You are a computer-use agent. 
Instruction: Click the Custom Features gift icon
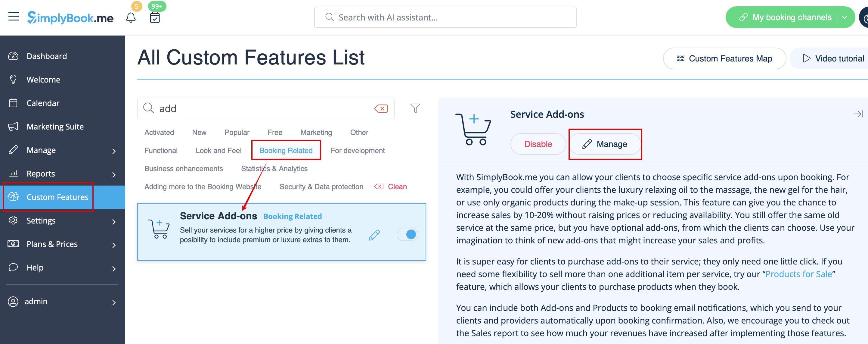[13, 197]
